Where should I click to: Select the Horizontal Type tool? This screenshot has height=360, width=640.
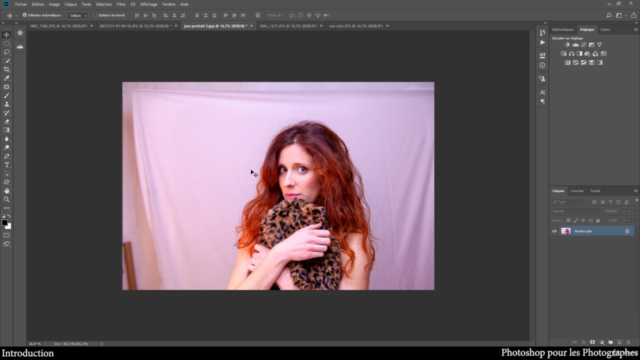coord(7,165)
